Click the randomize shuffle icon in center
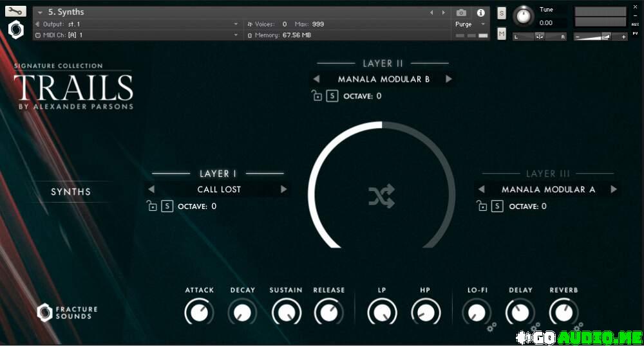644x346 pixels. coord(381,196)
